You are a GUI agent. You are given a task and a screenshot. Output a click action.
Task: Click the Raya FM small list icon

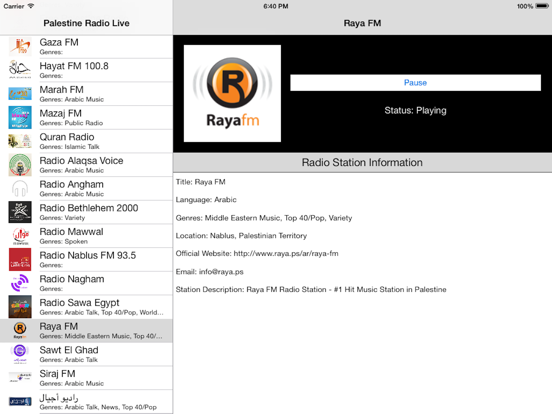(20, 331)
